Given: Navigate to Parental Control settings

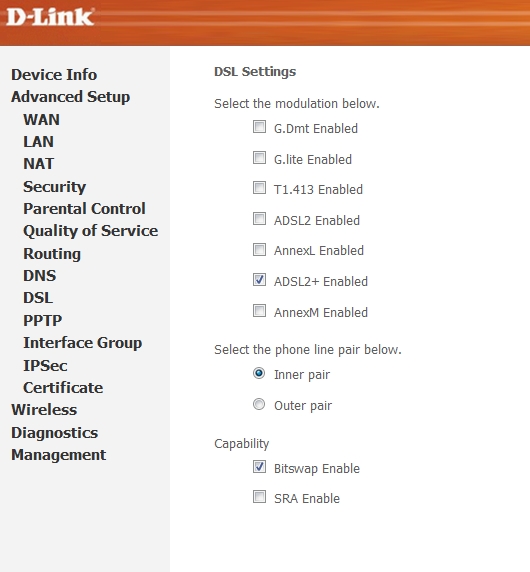Looking at the screenshot, I should point(84,209).
